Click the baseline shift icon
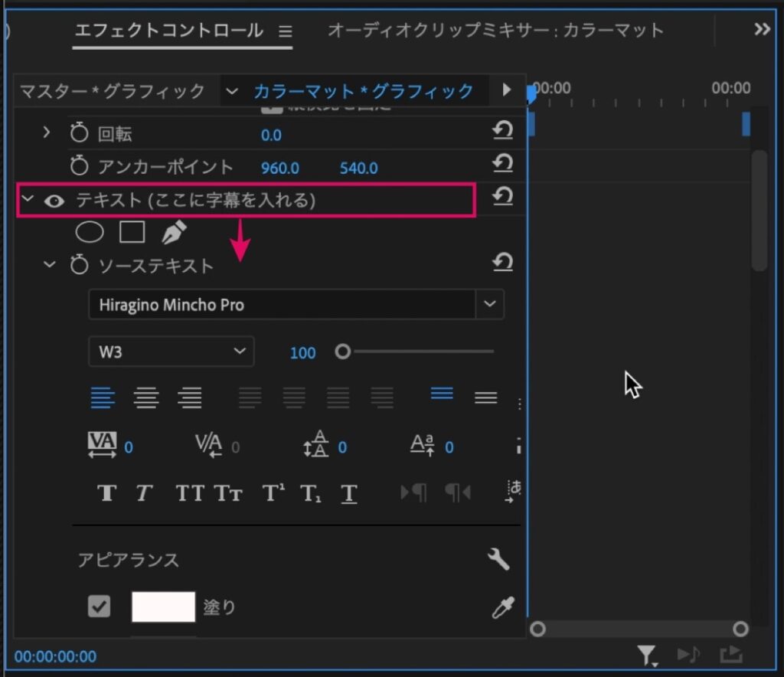784x677 pixels. point(422,445)
